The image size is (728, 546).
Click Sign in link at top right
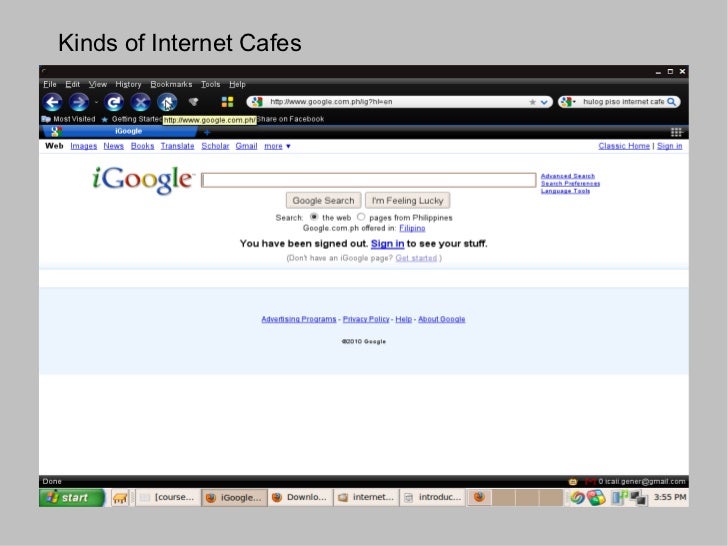point(670,146)
